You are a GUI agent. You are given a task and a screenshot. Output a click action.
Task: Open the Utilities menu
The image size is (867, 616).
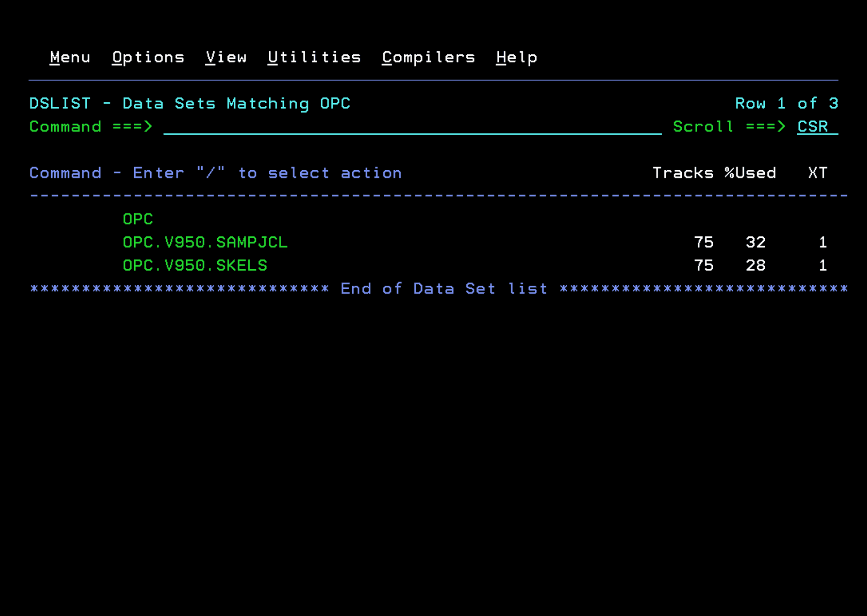coord(314,57)
